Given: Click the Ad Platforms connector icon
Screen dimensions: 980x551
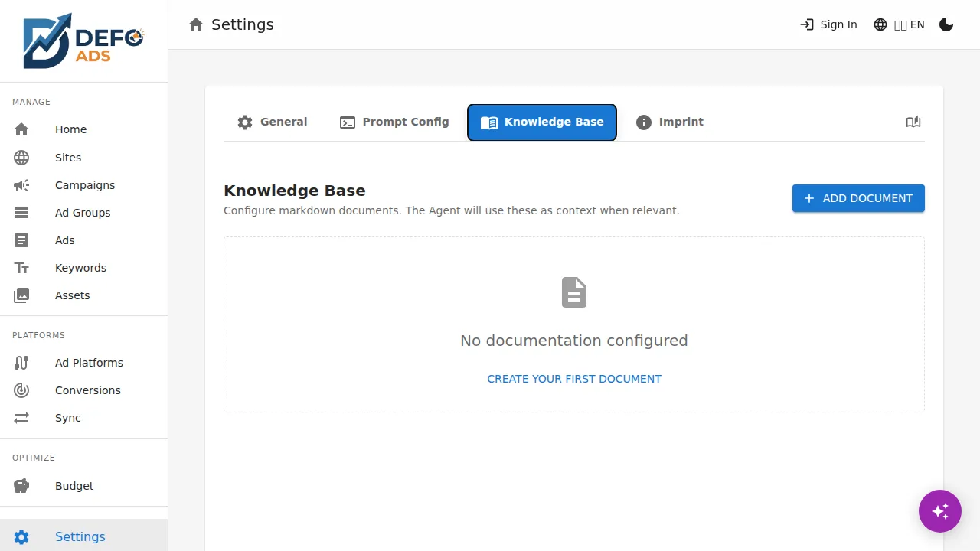Looking at the screenshot, I should tap(21, 363).
